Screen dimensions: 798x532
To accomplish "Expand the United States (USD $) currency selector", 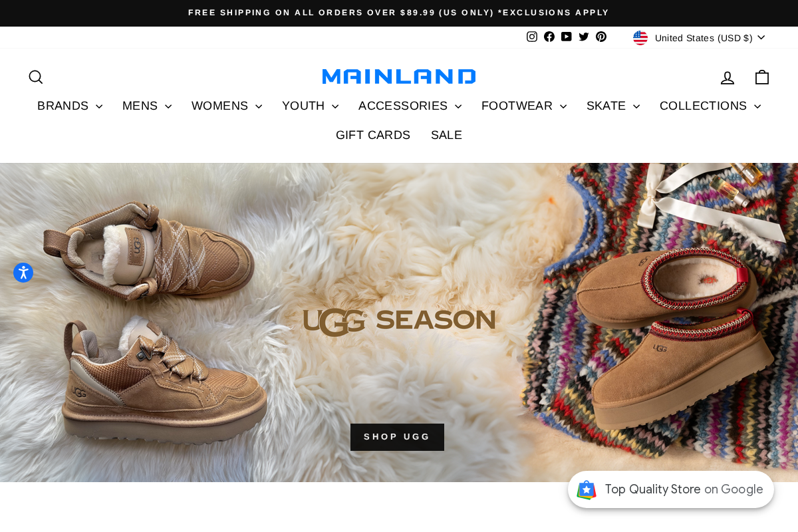I will (699, 38).
